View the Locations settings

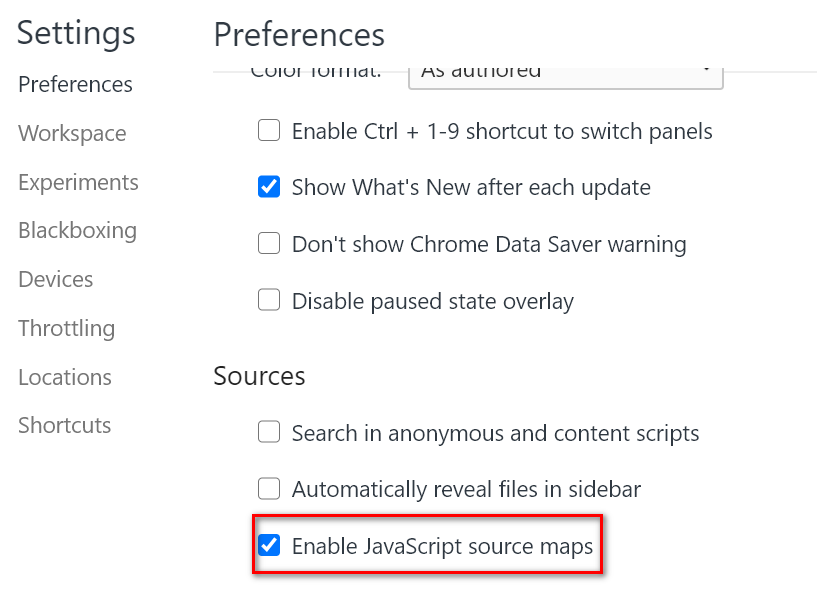tap(64, 377)
